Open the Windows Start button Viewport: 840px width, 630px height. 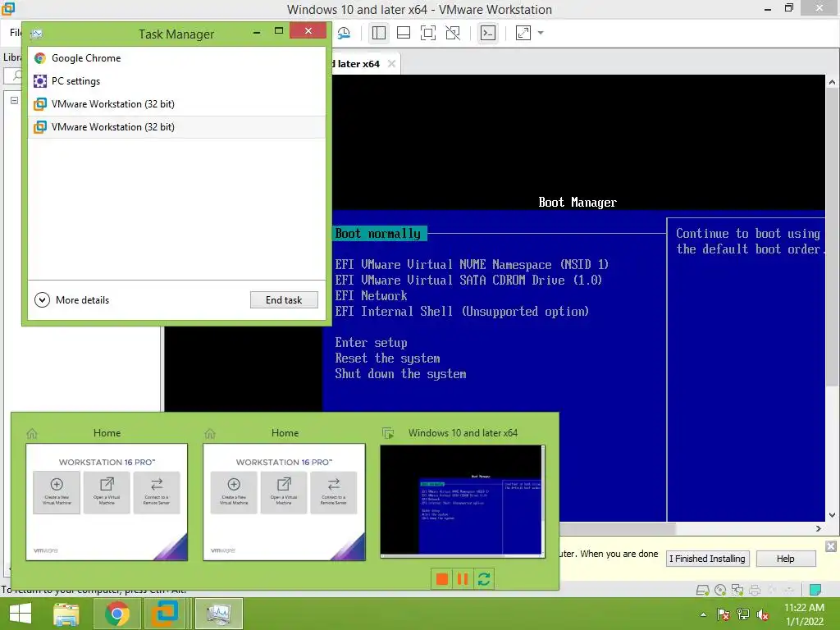pos(21,614)
